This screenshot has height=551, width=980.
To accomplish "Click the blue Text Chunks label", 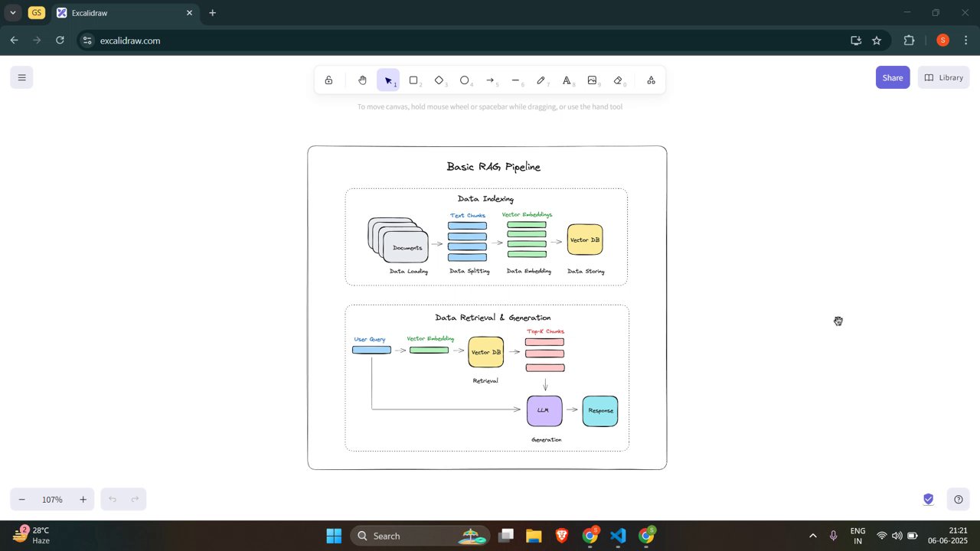I will click(468, 216).
